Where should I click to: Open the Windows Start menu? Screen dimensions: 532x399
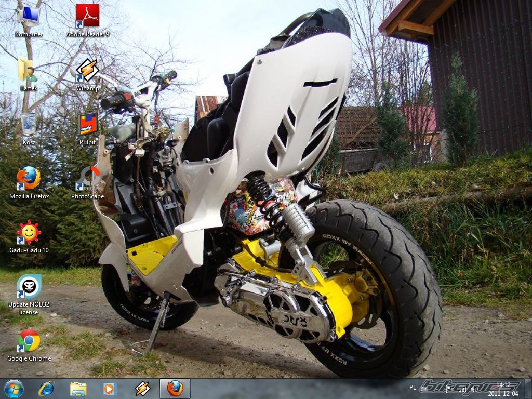click(x=14, y=389)
